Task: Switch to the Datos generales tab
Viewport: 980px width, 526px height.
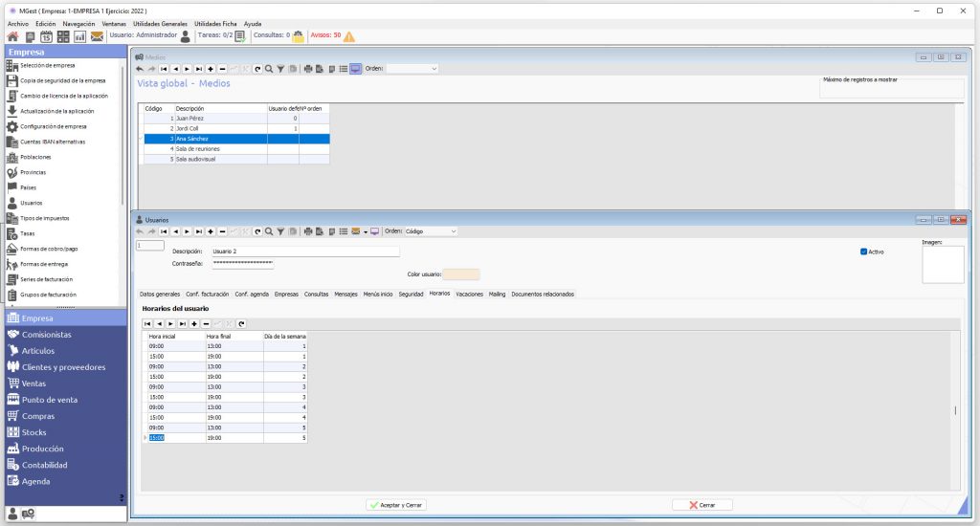Action: click(x=160, y=295)
